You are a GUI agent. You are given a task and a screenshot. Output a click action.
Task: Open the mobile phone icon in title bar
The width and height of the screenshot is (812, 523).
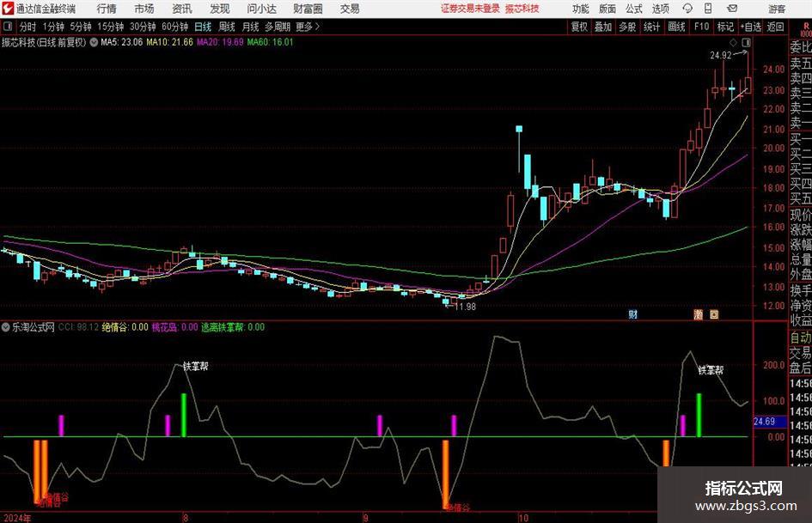pos(708,9)
